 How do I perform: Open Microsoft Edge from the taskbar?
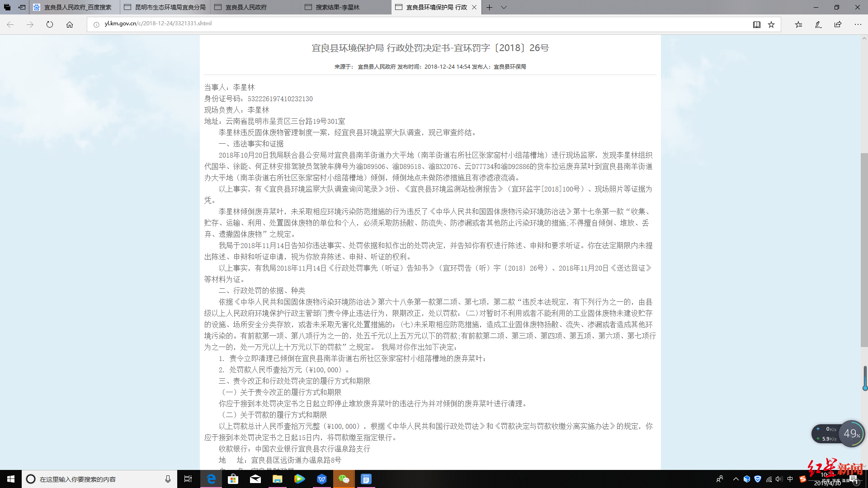point(211,479)
